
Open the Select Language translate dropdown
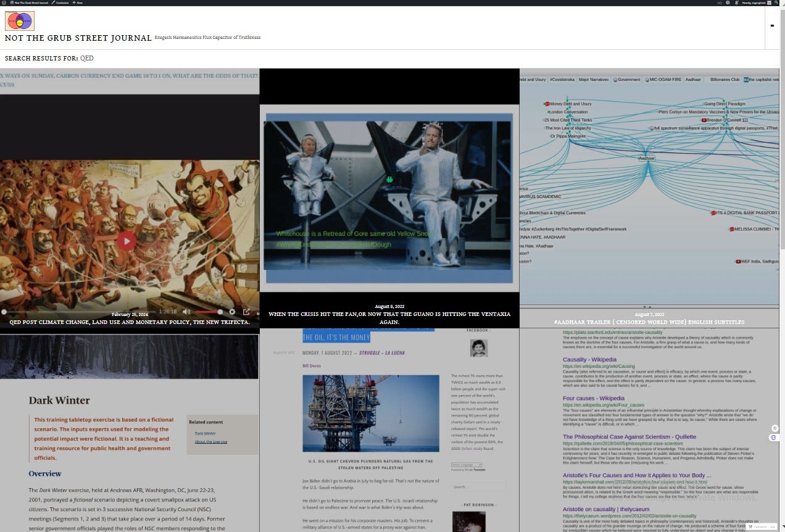467,465
